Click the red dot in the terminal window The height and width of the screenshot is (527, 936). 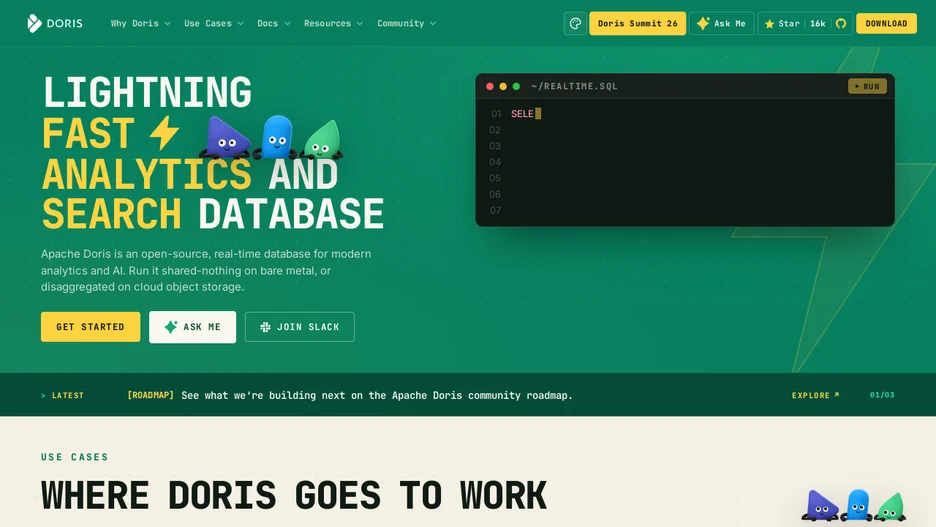pyautogui.click(x=489, y=87)
